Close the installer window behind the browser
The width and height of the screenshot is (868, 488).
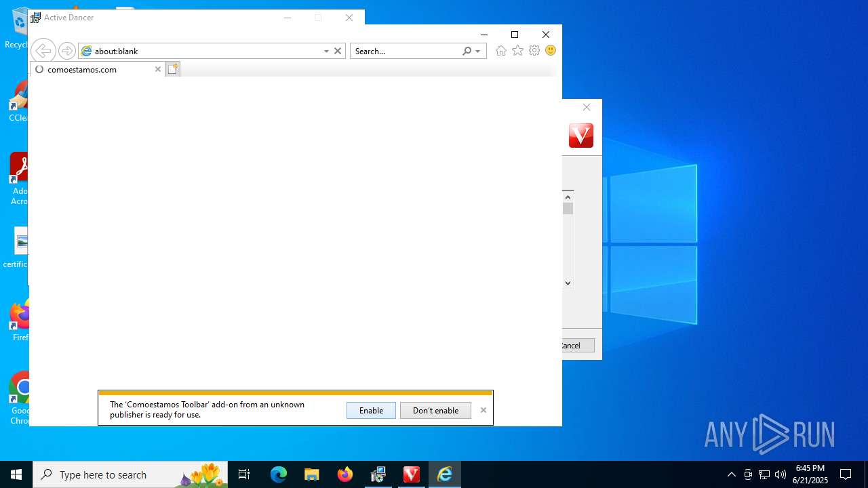587,107
